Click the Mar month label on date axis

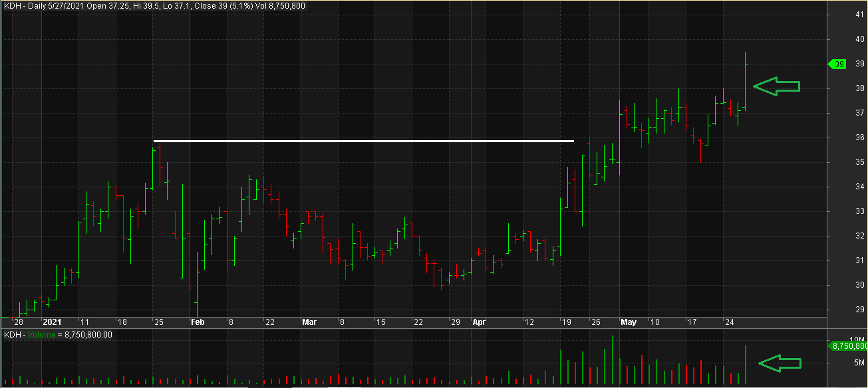point(309,322)
